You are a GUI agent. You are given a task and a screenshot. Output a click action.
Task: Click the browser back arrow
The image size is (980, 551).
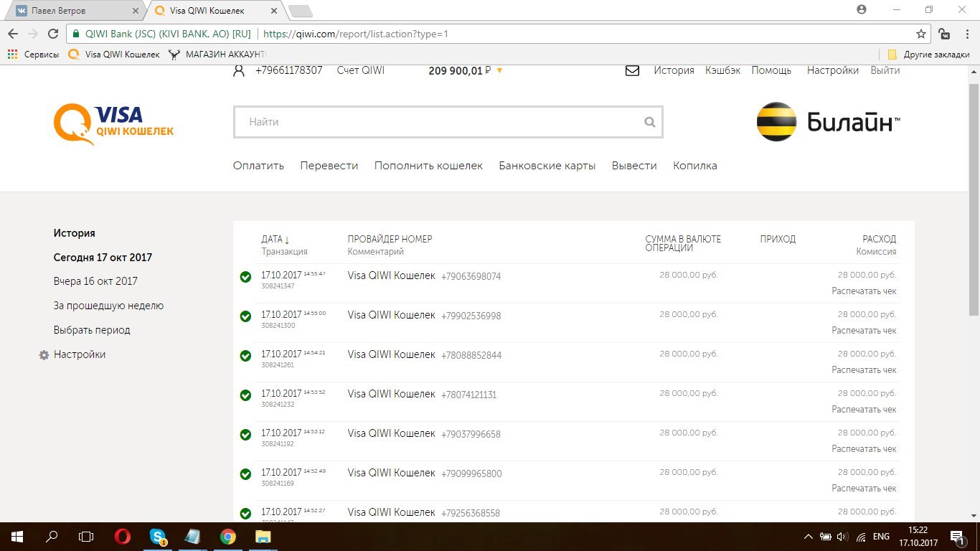pos(13,34)
